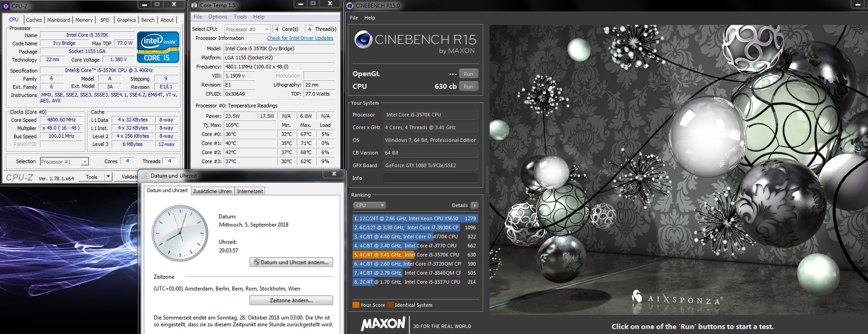Open the Tools dropdown arrow in CPU-Z
This screenshot has height=334, width=868.
click(x=108, y=177)
